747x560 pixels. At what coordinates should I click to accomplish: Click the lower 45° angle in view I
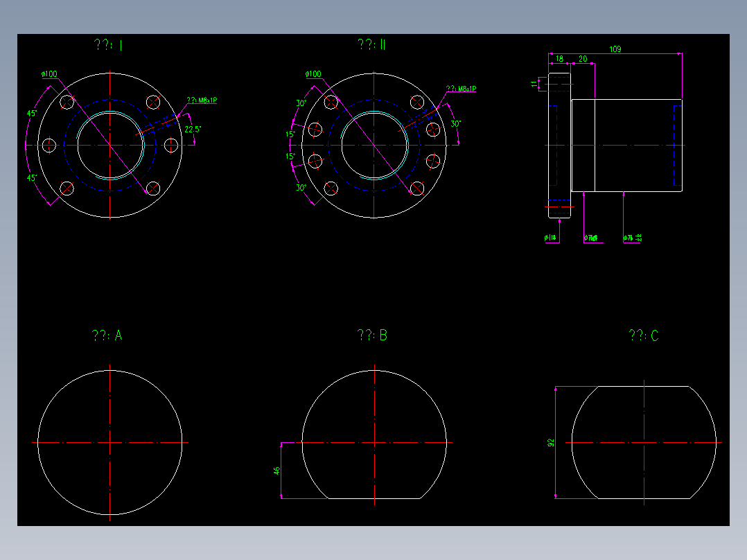pyautogui.click(x=31, y=177)
